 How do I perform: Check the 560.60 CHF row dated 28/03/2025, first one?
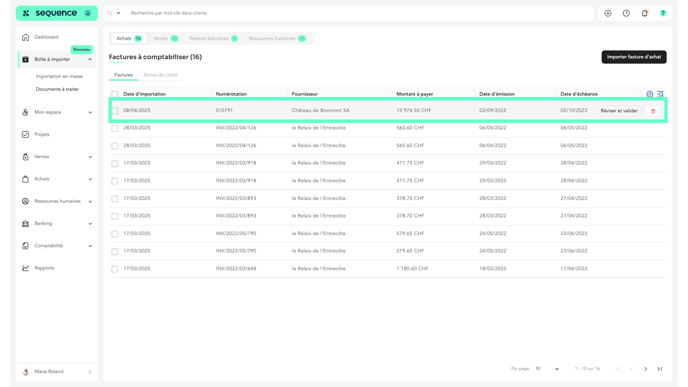pyautogui.click(x=115, y=129)
